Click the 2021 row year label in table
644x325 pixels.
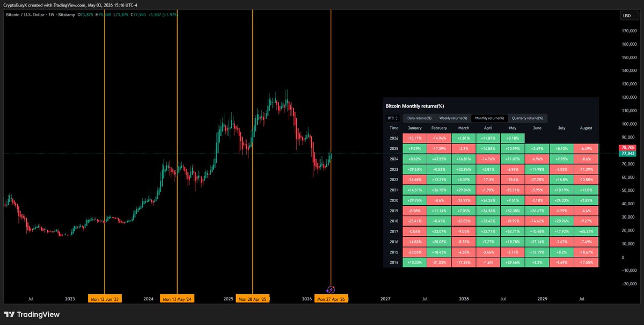[394, 190]
